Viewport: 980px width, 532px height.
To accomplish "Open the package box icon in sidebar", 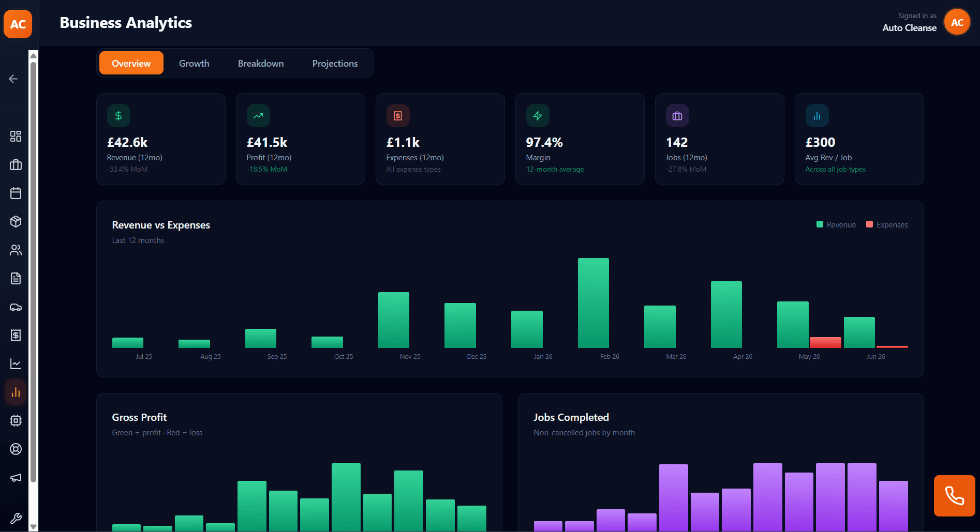I will pos(16,221).
